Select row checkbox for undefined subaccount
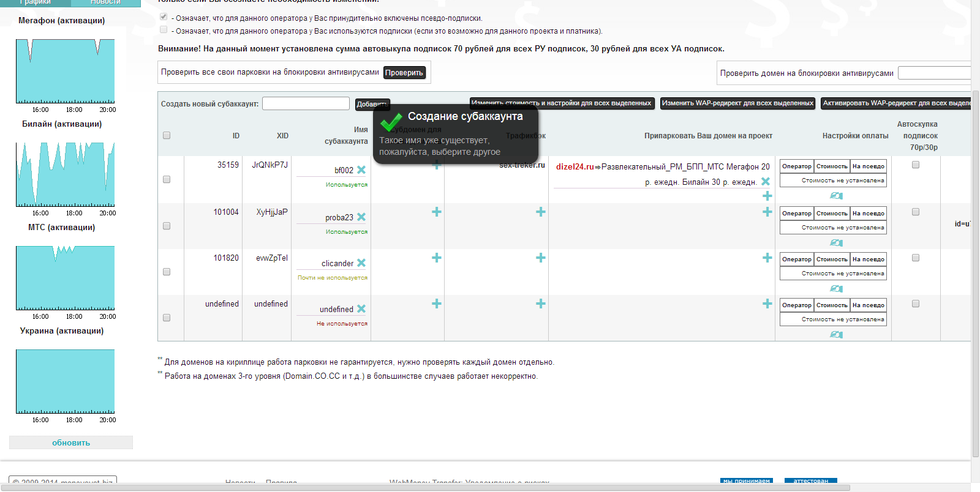The height and width of the screenshot is (492, 980). tap(167, 318)
